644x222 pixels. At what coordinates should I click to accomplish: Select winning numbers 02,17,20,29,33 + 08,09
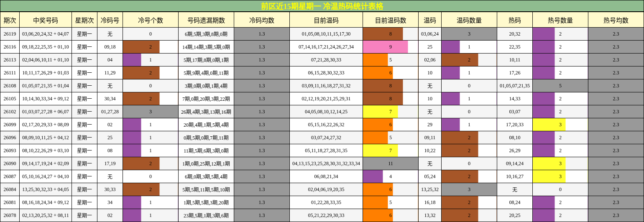click(46, 125)
